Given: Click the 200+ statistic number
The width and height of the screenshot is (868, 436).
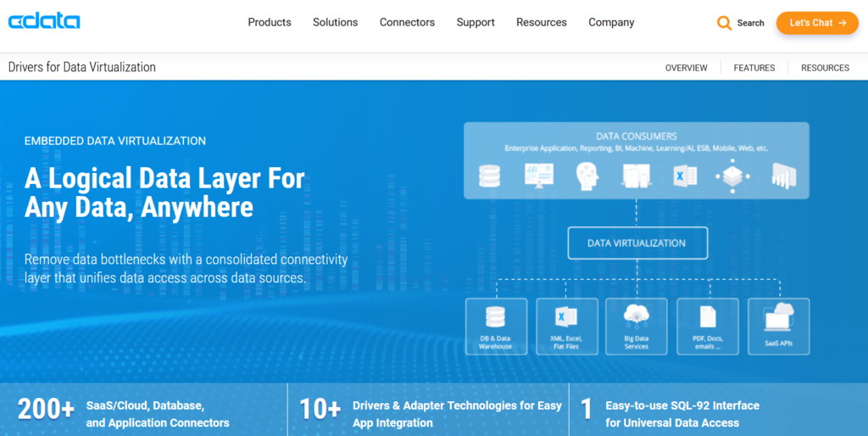Looking at the screenshot, I should (46, 411).
